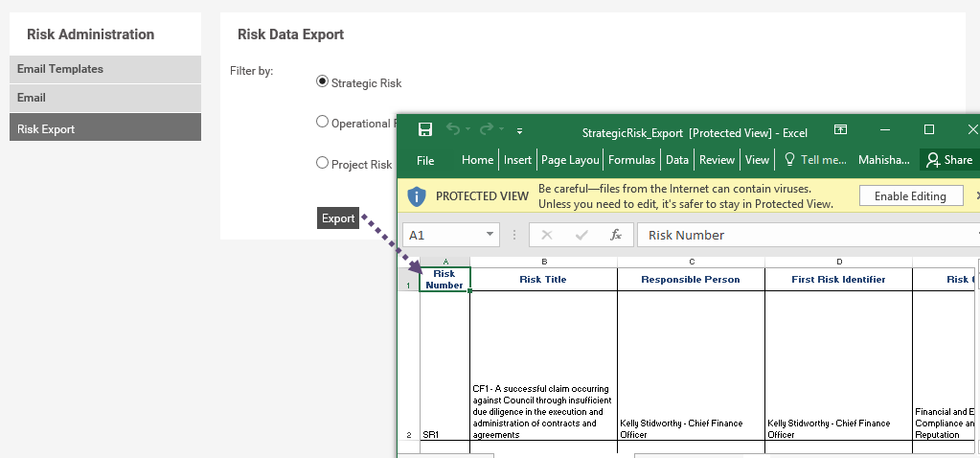Open the Redo history dropdown arrow
This screenshot has height=458, width=980.
point(501,130)
